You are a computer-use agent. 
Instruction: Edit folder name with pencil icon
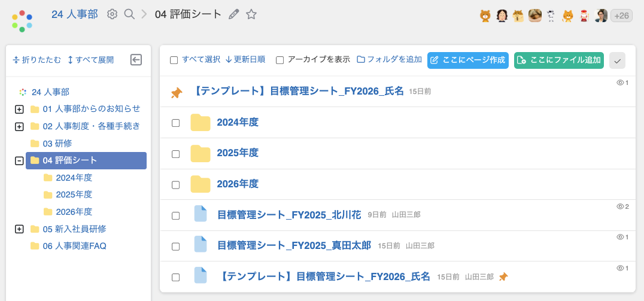pos(233,14)
